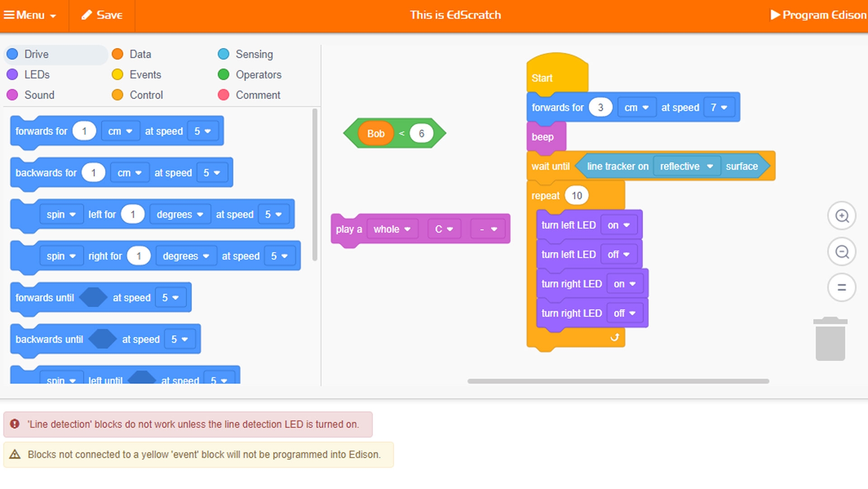This screenshot has width=868, height=489.
Task: Reset workspace zoom with the equals icon
Action: (x=842, y=287)
